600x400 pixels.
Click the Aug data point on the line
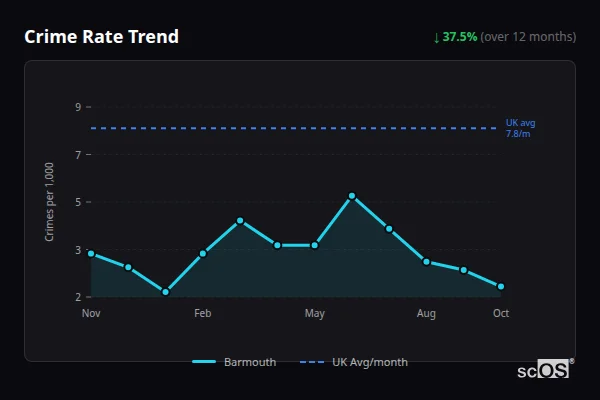pyautogui.click(x=426, y=262)
